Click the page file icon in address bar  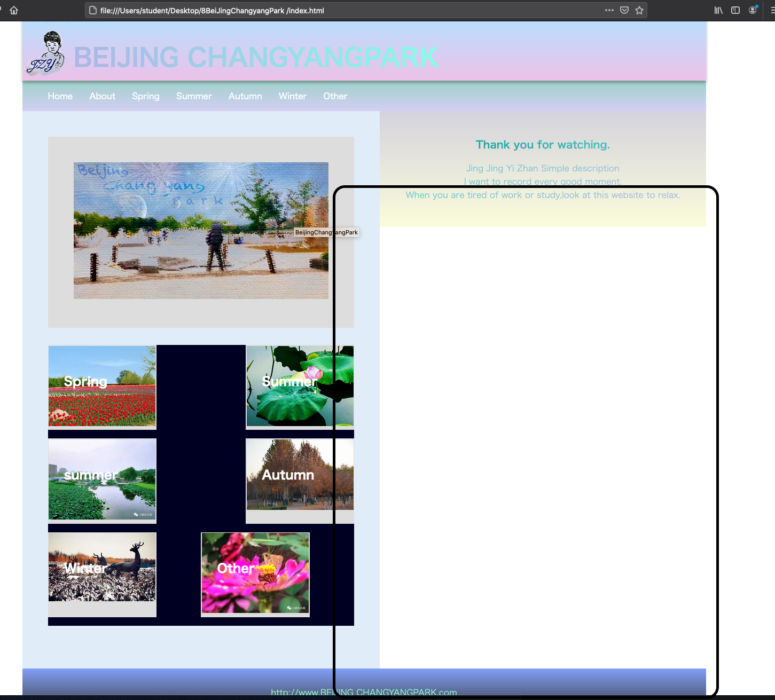[x=93, y=10]
